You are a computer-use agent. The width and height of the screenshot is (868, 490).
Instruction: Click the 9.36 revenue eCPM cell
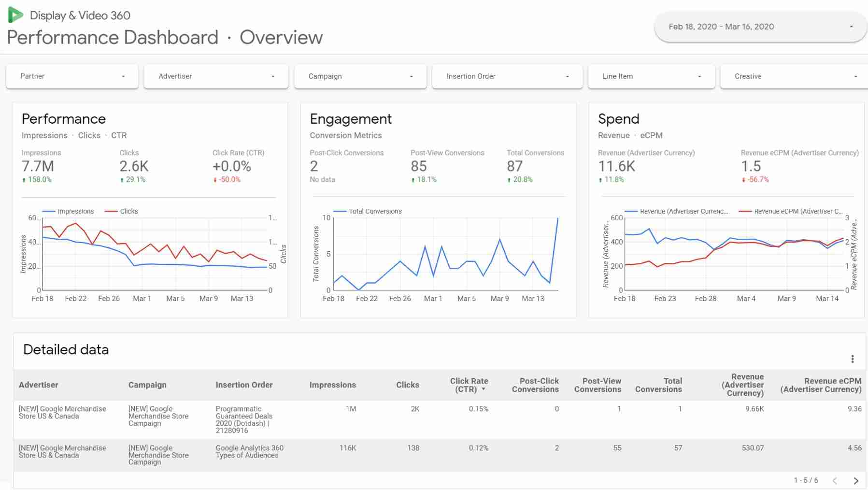(854, 409)
